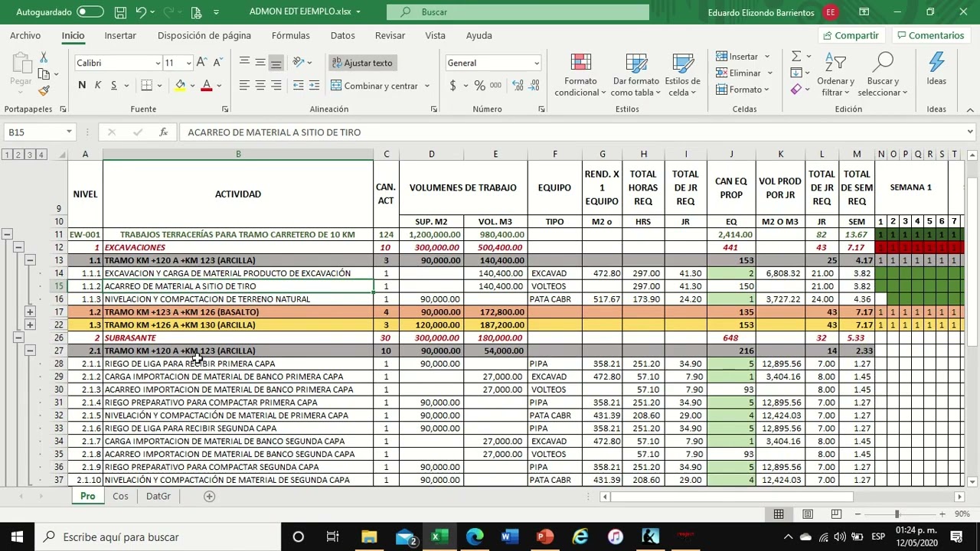Click the Insertar cells button

pos(743,57)
